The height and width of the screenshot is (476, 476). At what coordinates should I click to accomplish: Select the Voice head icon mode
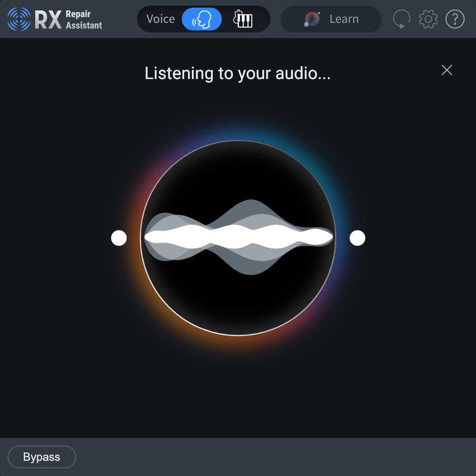tap(202, 19)
